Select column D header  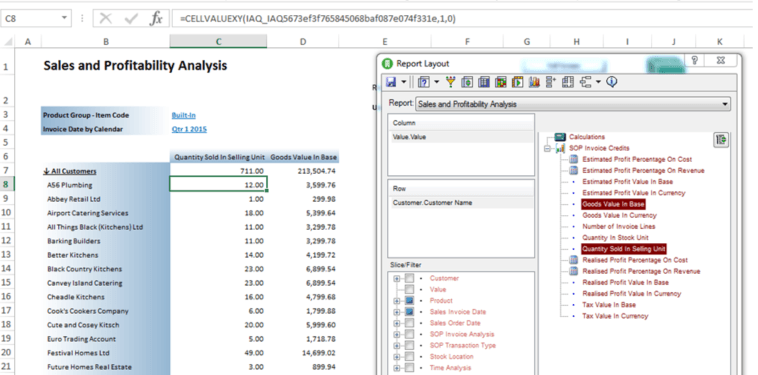tap(303, 42)
